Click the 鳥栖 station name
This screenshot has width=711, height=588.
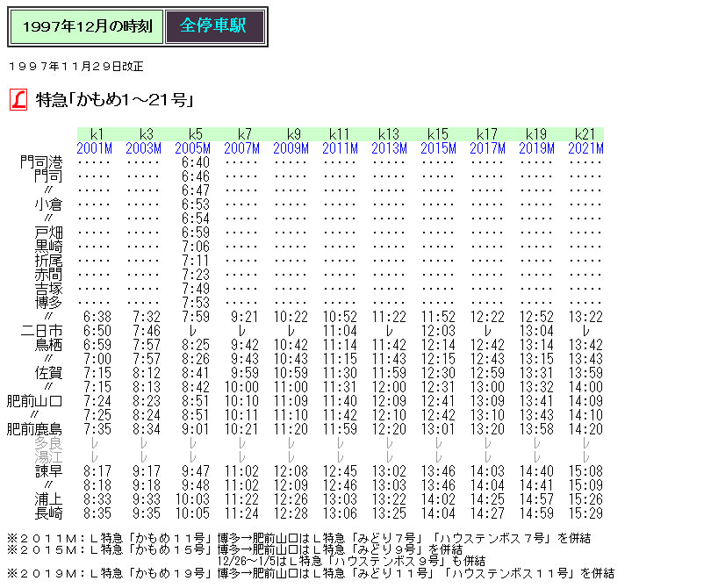pyautogui.click(x=48, y=345)
